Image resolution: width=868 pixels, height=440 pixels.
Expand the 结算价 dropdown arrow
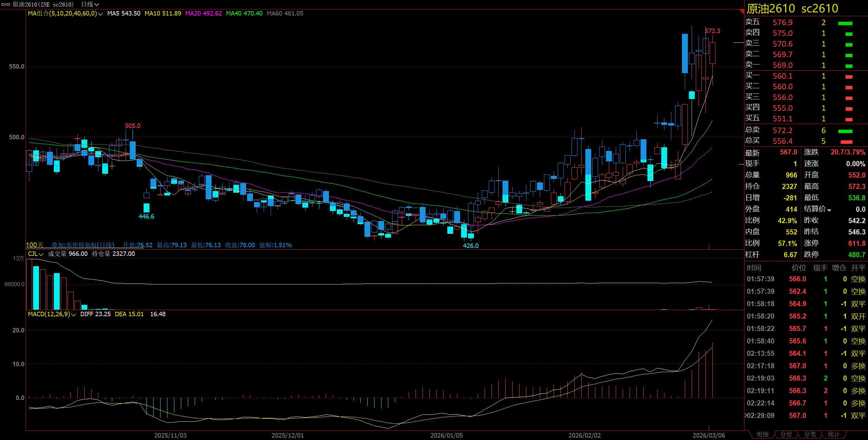click(829, 210)
